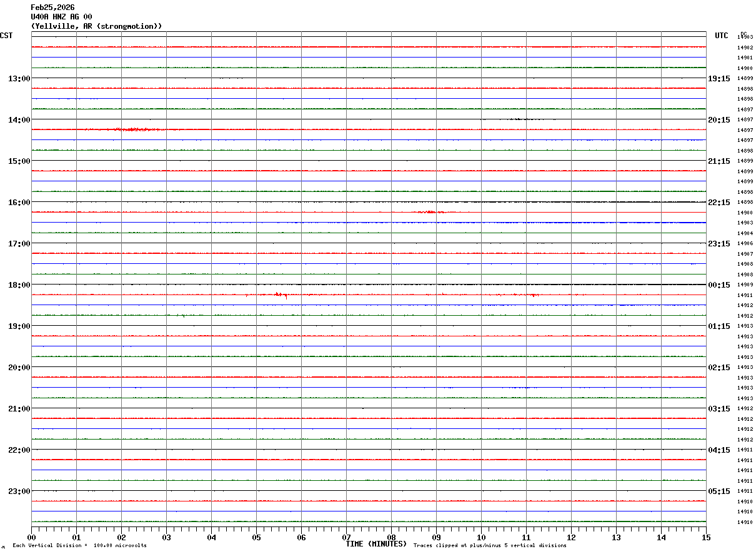The image size is (756, 554).
Task: Click minute 09 on the time axis
Action: (x=437, y=537)
